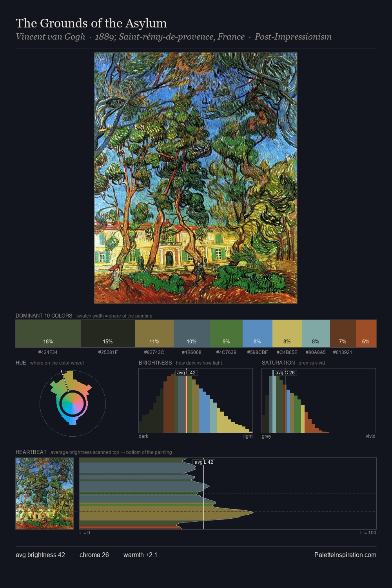Click the BRIGHTNESS section heading

click(155, 363)
